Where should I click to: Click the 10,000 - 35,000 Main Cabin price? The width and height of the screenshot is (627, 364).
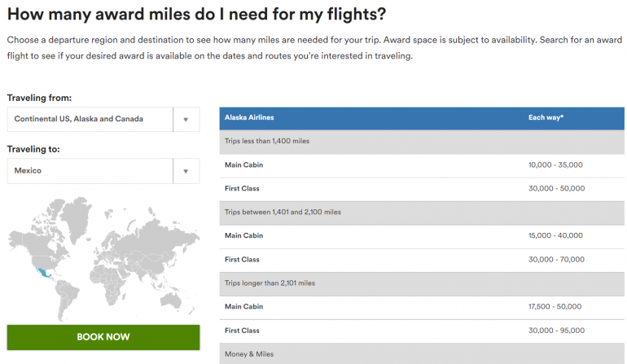click(x=555, y=165)
